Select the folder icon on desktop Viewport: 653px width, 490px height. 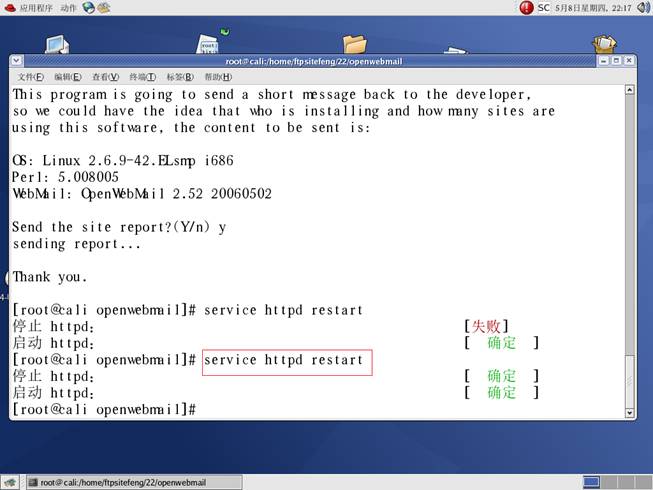354,43
